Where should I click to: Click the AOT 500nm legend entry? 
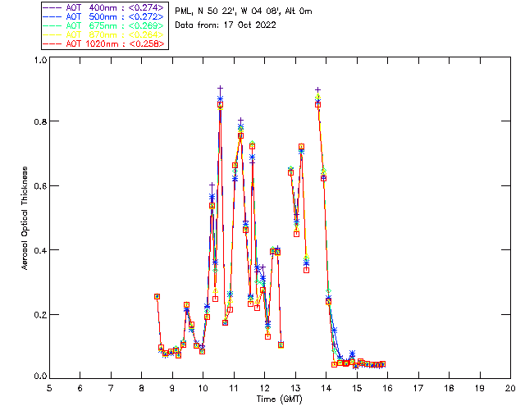[x=104, y=16]
